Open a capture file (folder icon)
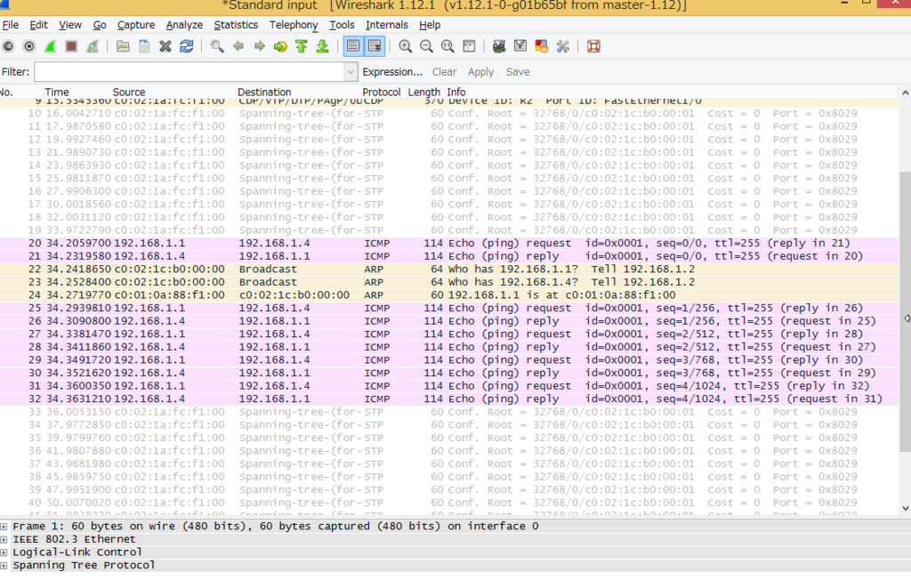 (123, 46)
